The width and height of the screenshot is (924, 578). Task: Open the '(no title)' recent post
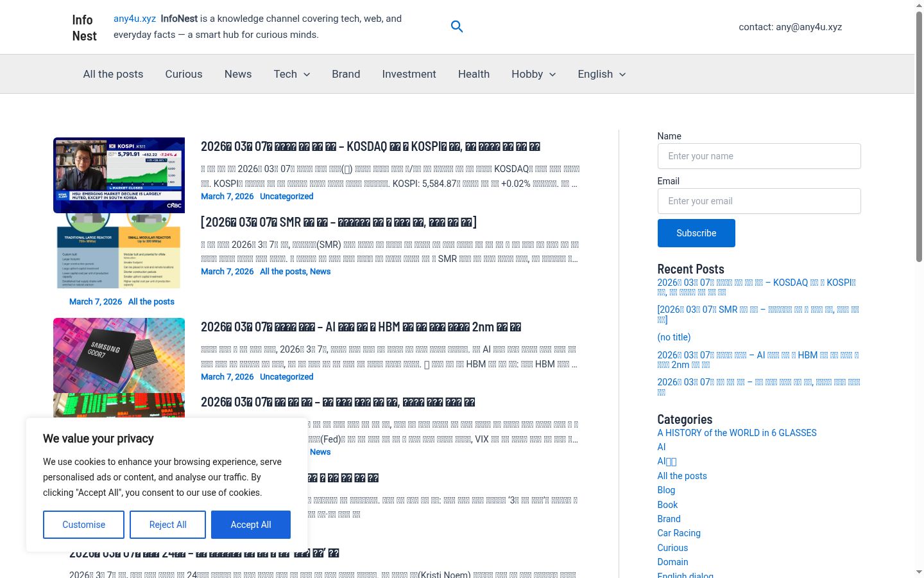[674, 337]
